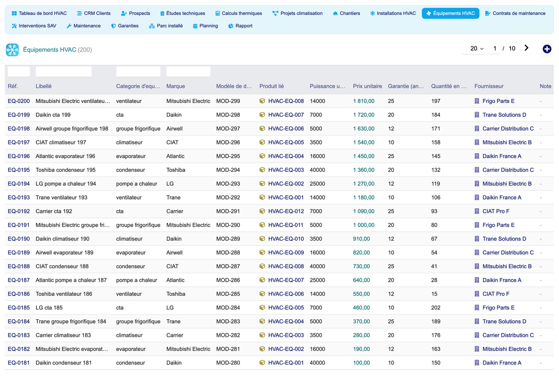Click the Marque filter input field
559x392 pixels.
[188, 72]
